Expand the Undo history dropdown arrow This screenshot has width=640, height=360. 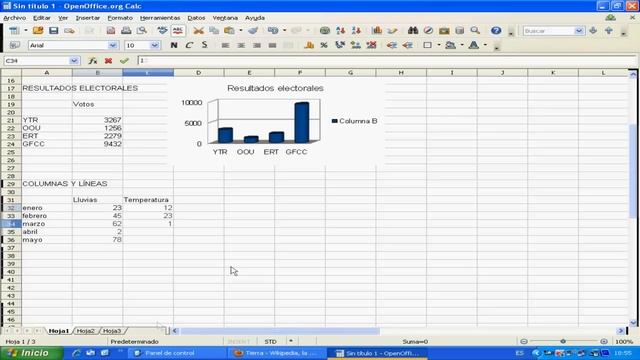(284, 31)
